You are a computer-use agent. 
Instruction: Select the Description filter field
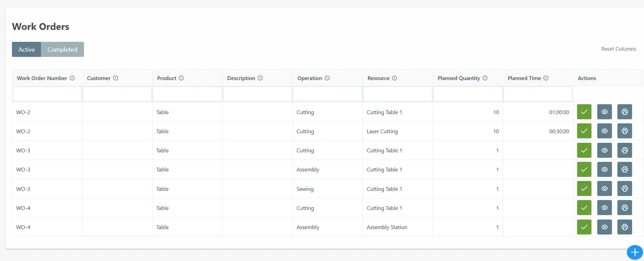258,94
